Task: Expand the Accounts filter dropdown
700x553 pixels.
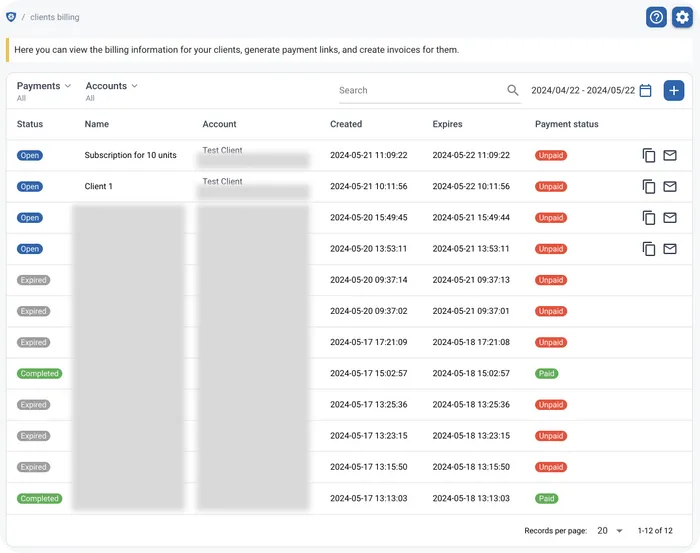Action: coord(112,86)
